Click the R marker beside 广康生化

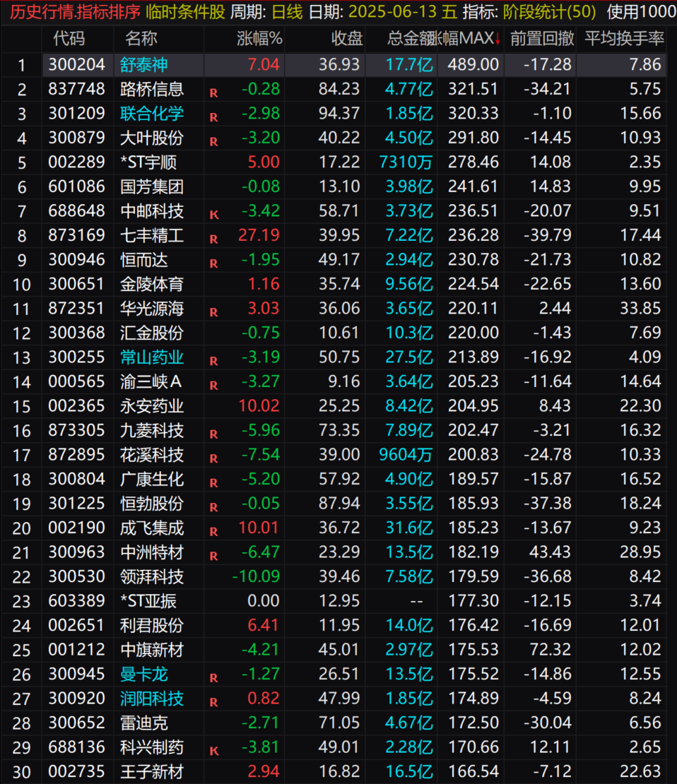point(213,483)
